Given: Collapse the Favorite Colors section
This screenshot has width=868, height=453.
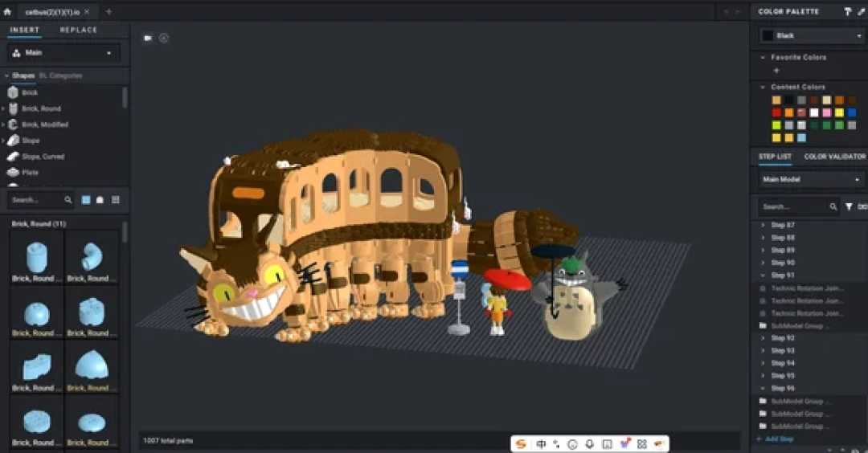Looking at the screenshot, I should coord(763,58).
